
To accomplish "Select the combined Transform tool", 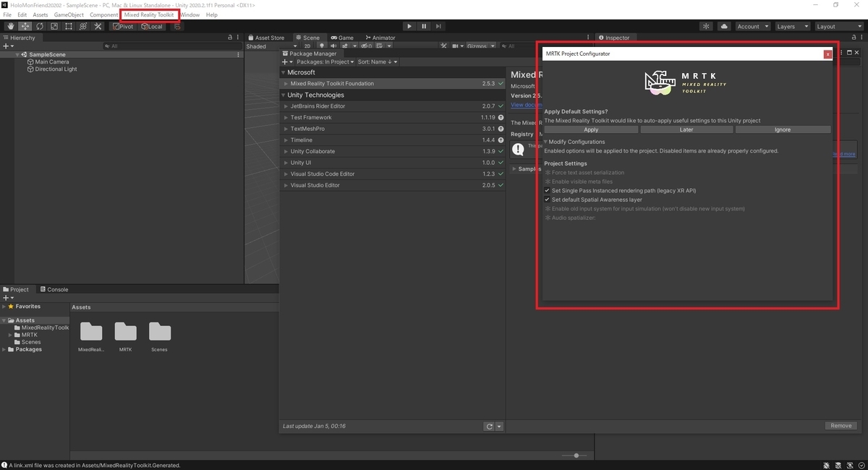I will click(82, 26).
